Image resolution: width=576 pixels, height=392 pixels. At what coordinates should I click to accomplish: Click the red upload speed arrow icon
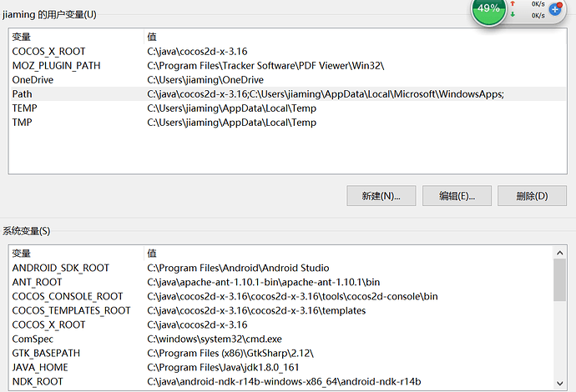[x=513, y=4]
